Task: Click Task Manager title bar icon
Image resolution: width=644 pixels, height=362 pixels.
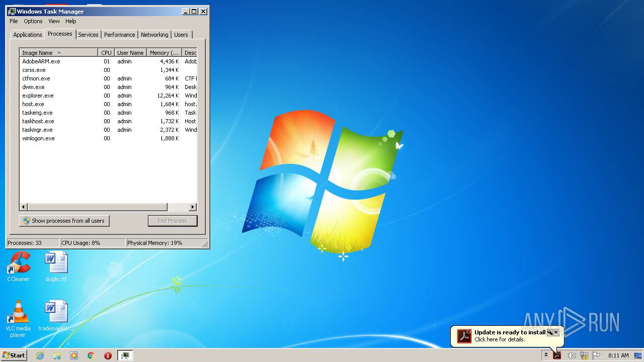Action: tap(12, 11)
